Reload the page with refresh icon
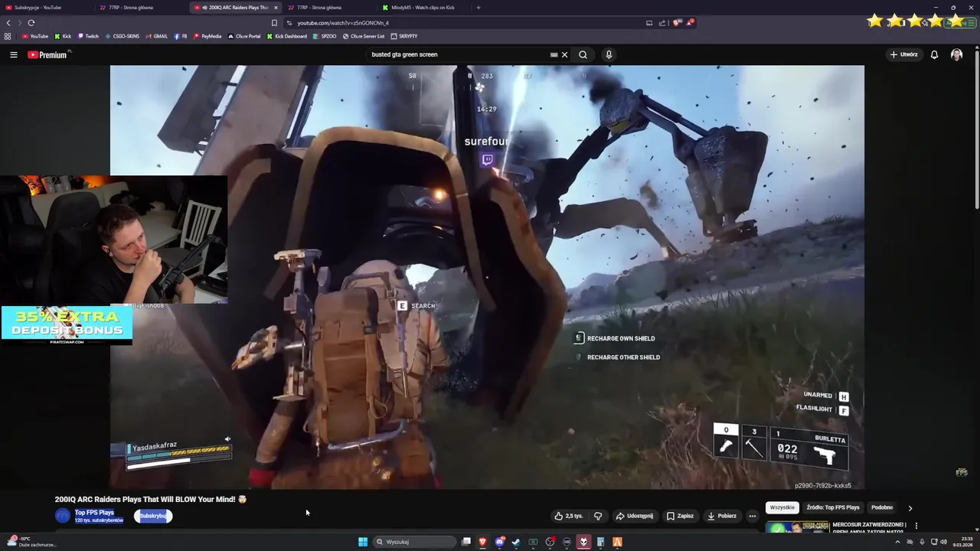The width and height of the screenshot is (980, 551). [31, 23]
